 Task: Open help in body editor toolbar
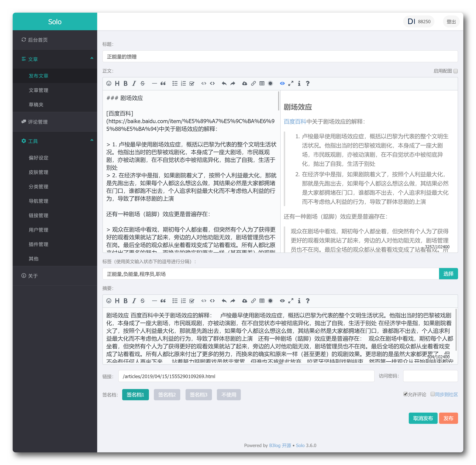308,84
